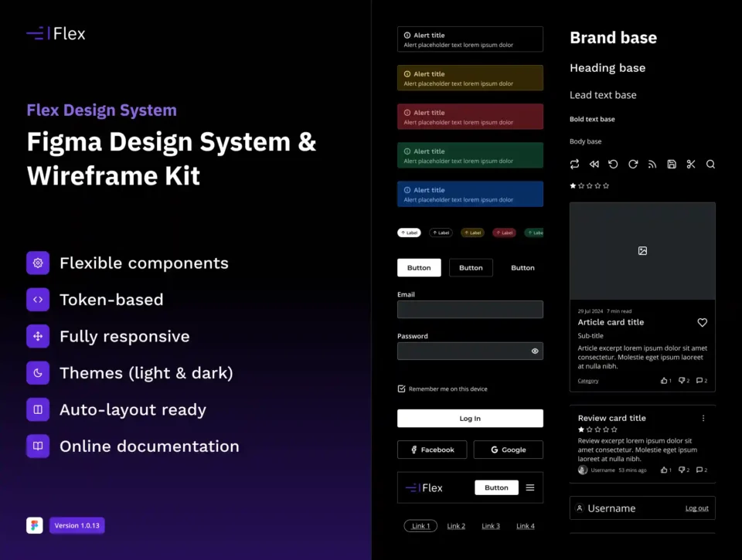Click the magnifier search icon
The image size is (742, 560).
point(710,164)
